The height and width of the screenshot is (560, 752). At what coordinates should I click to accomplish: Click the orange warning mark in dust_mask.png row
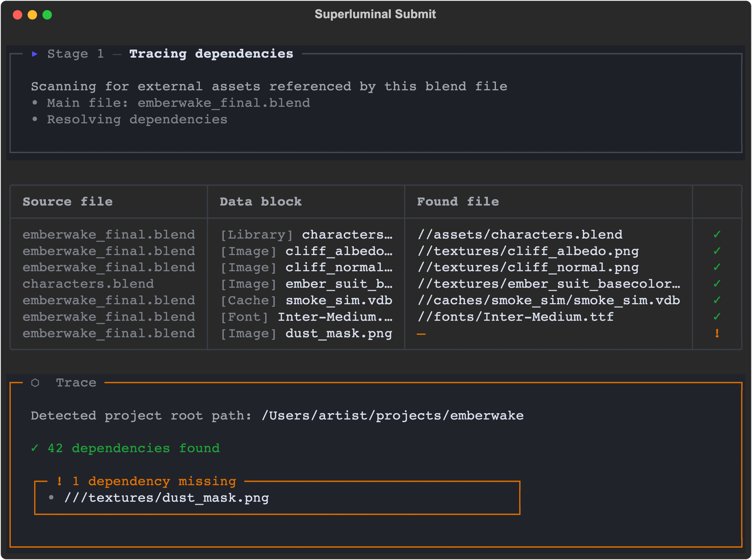(717, 333)
